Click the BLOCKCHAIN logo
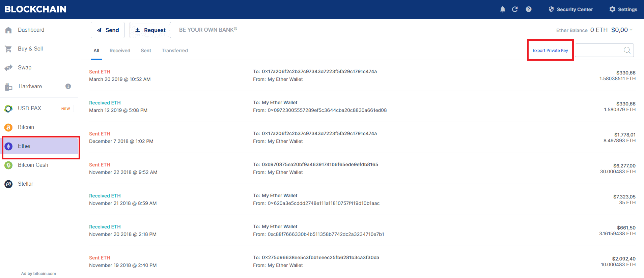Viewport: 644px width, 278px height. click(x=35, y=9)
